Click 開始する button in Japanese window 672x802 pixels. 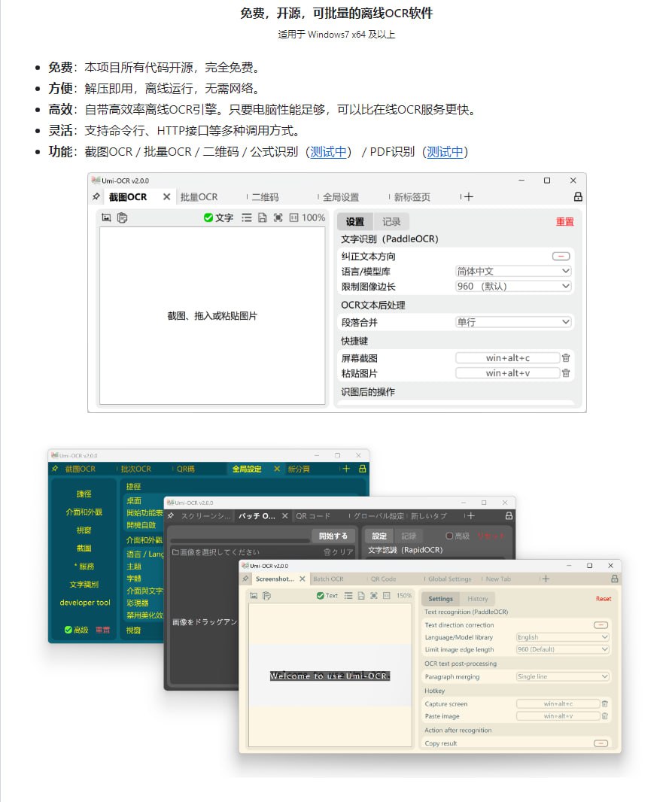(x=333, y=536)
